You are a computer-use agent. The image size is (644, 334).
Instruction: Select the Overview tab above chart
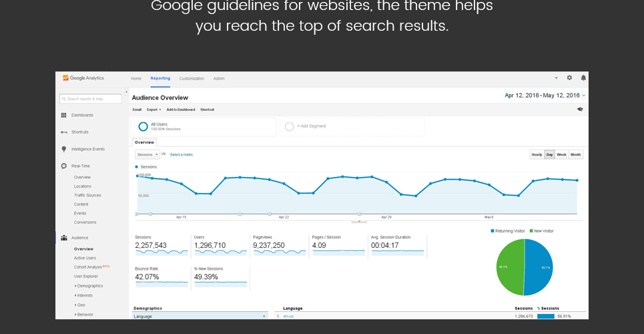(x=144, y=142)
